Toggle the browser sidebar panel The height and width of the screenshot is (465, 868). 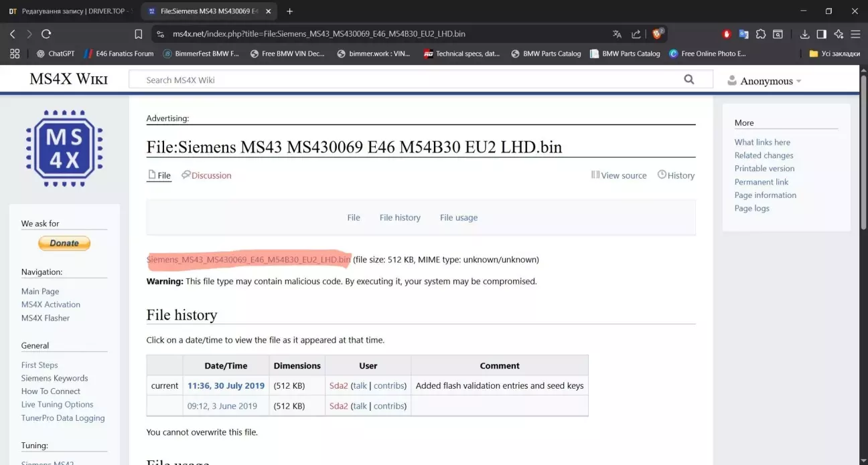(821, 34)
